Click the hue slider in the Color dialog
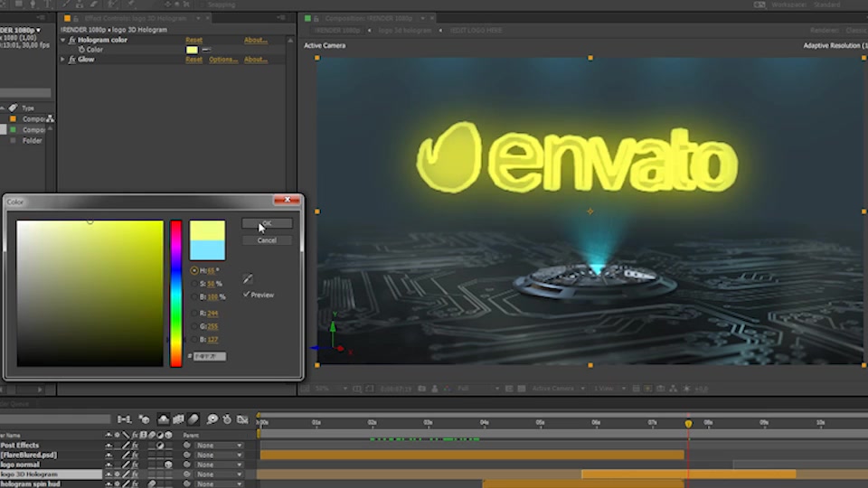 176,293
